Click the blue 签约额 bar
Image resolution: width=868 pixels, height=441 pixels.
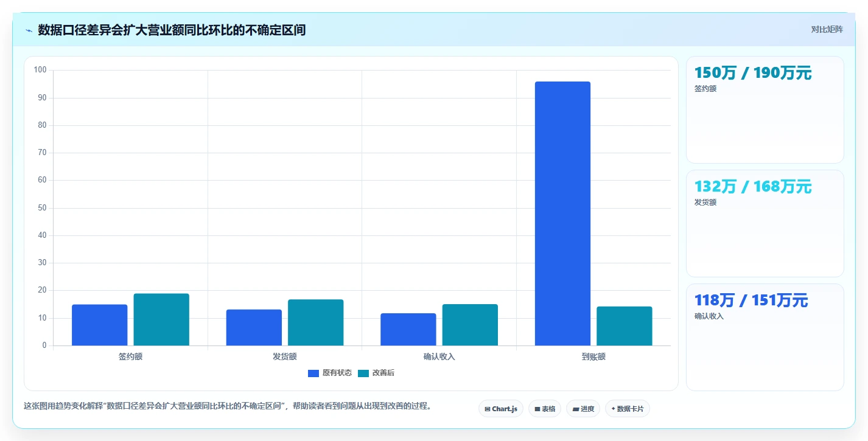100,325
